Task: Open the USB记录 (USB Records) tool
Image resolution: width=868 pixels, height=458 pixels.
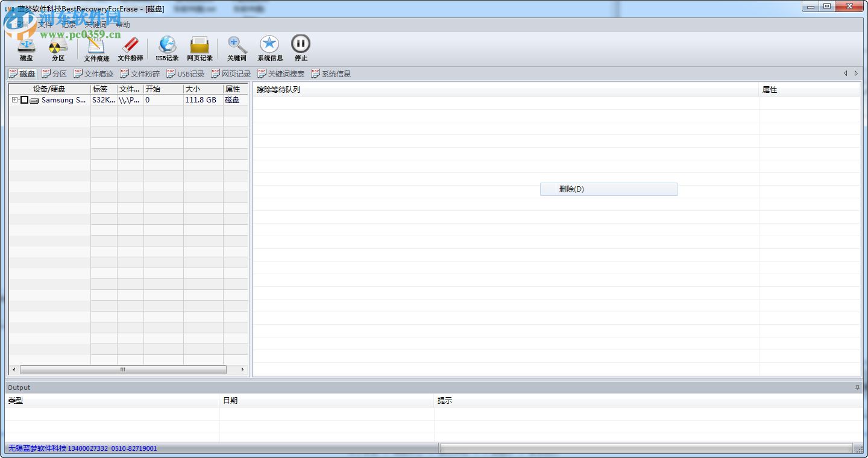Action: tap(166, 47)
